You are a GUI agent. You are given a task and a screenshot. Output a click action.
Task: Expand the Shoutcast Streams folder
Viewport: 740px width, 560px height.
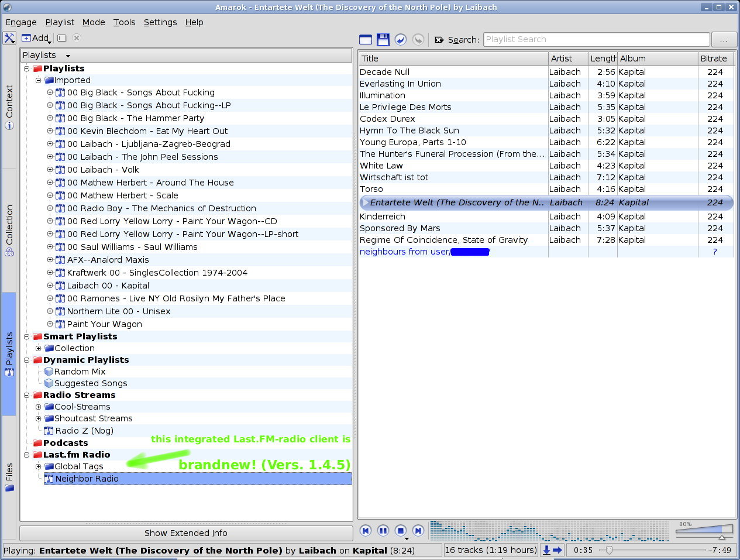pos(38,418)
